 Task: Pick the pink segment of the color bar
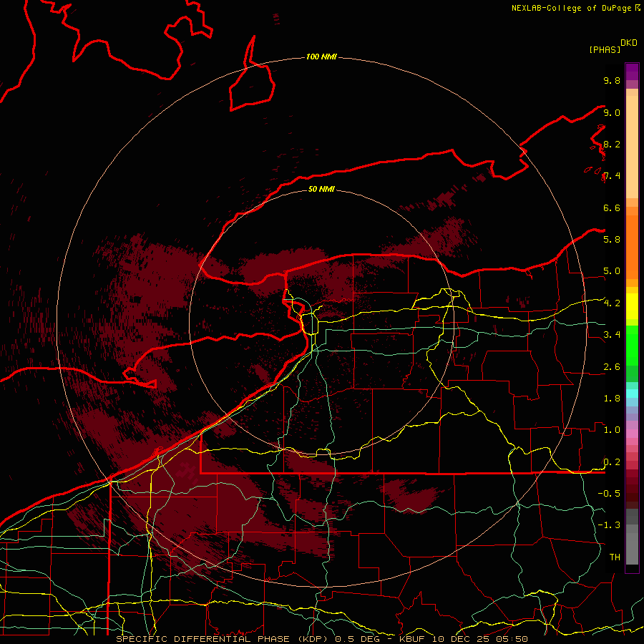point(632,434)
